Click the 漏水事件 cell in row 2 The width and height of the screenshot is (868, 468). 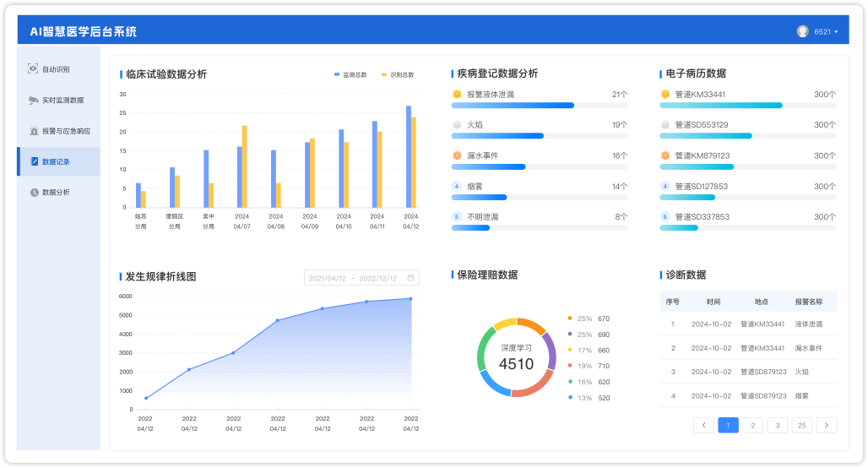coord(809,348)
